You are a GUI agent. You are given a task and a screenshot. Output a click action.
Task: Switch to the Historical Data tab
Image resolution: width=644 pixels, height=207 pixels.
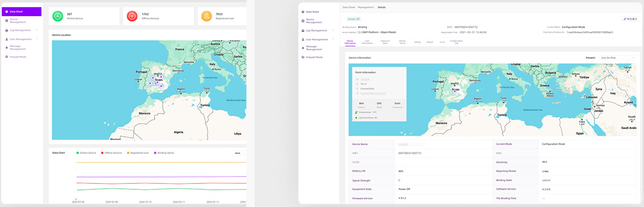pos(385,42)
